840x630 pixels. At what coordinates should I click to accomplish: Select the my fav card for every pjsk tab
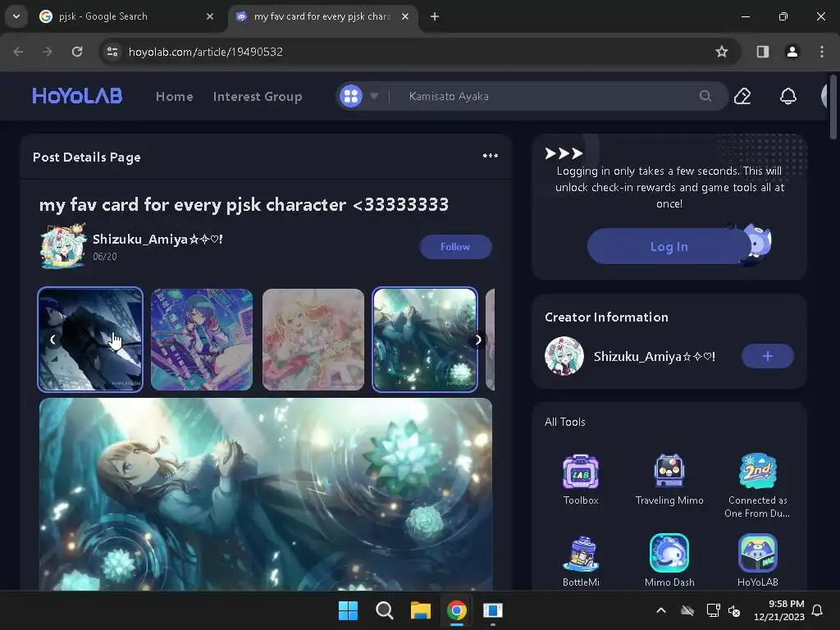321,16
